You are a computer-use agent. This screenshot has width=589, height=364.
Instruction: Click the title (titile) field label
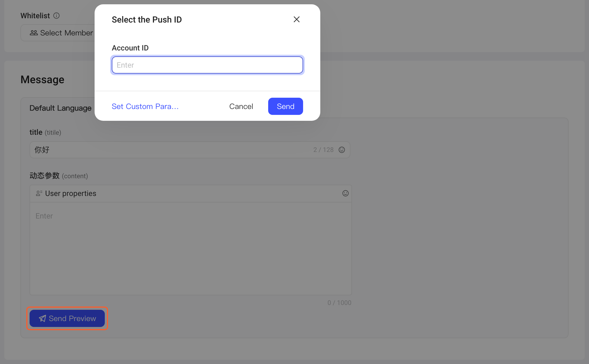click(45, 132)
